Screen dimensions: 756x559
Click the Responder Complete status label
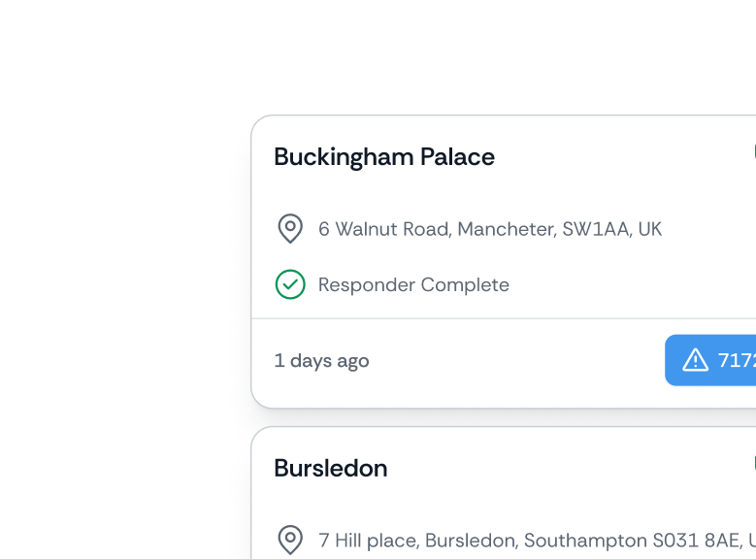413,285
